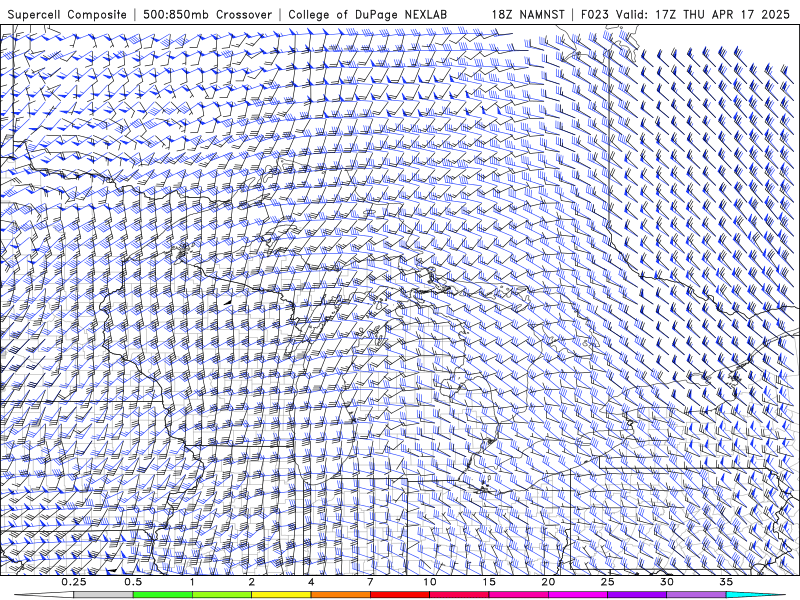800x600 pixels.
Task: Click the F023 Valid: 17Z THU APR 17 2025 text
Action: [685, 14]
